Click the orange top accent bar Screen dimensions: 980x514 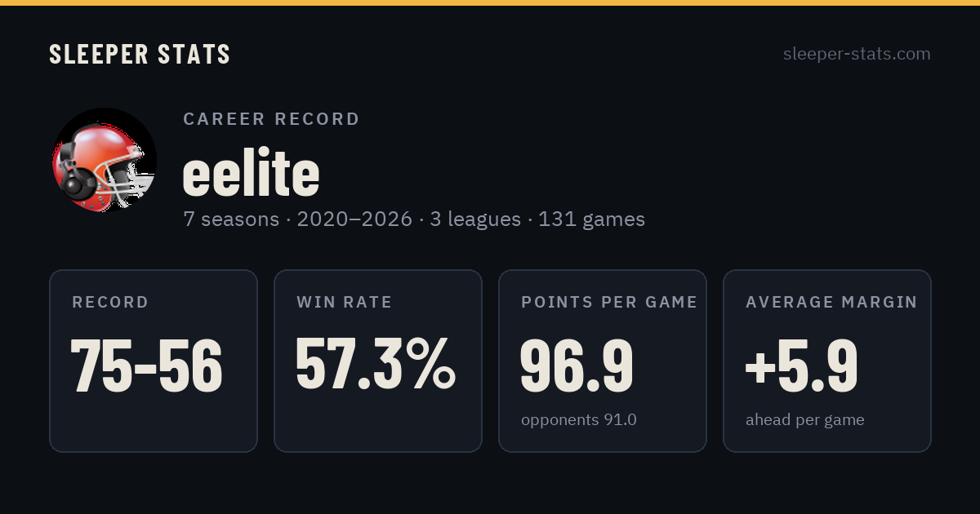pyautogui.click(x=490, y=2)
